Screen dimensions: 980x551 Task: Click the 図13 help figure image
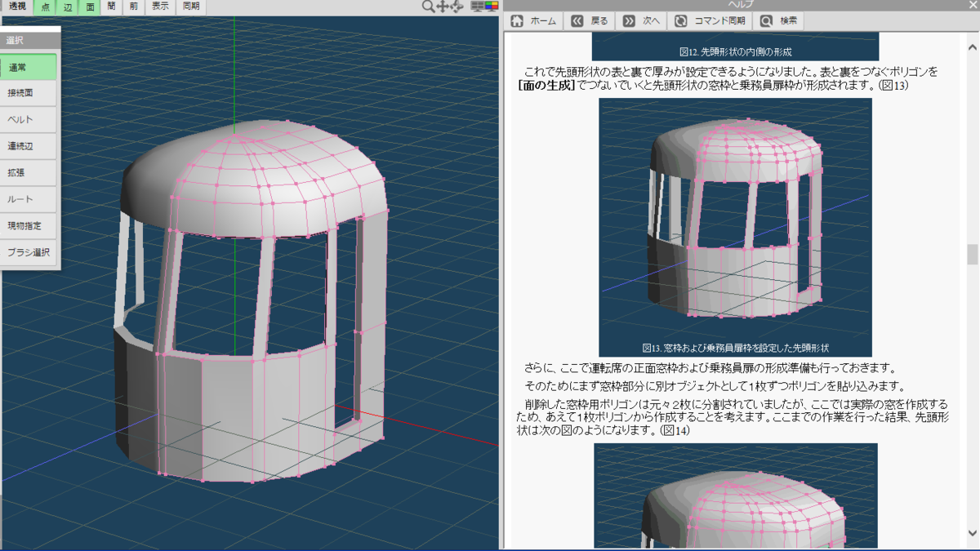tap(735, 227)
